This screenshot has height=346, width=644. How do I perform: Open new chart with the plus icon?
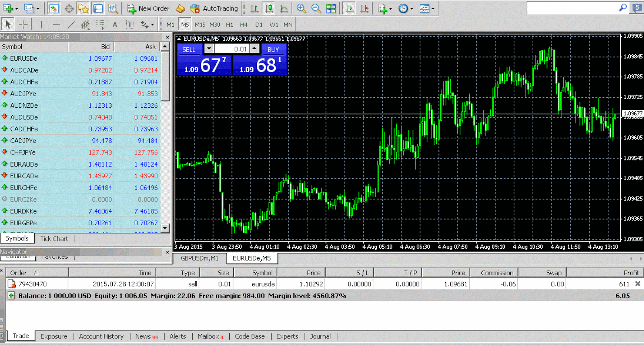coord(7,8)
